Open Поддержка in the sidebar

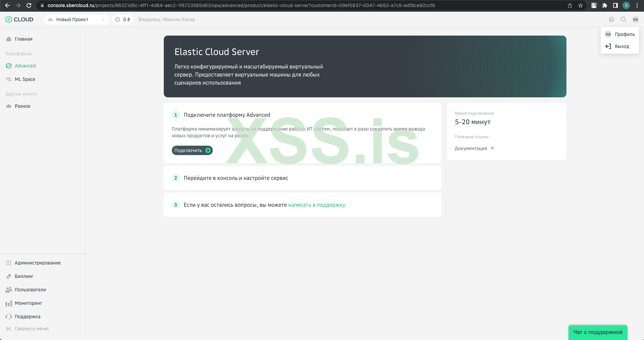[28, 317]
